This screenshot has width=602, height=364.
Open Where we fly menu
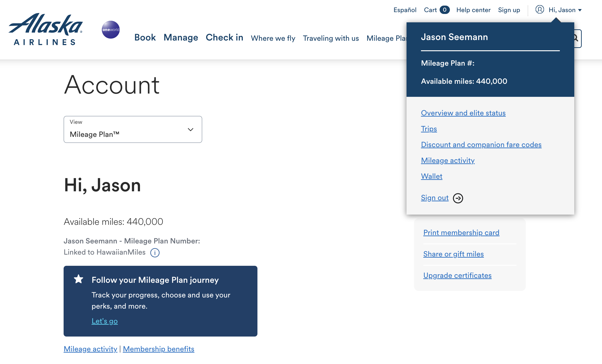(x=273, y=38)
